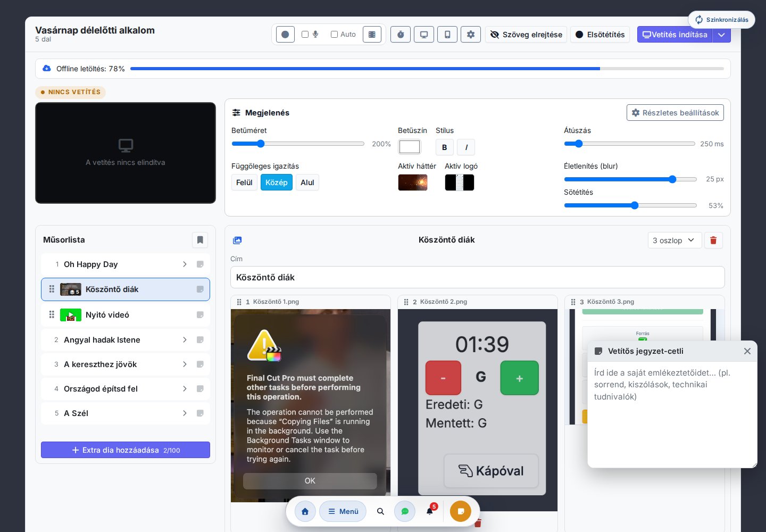Select Nyitó videó in the setlist
The image size is (766, 532).
pos(126,315)
